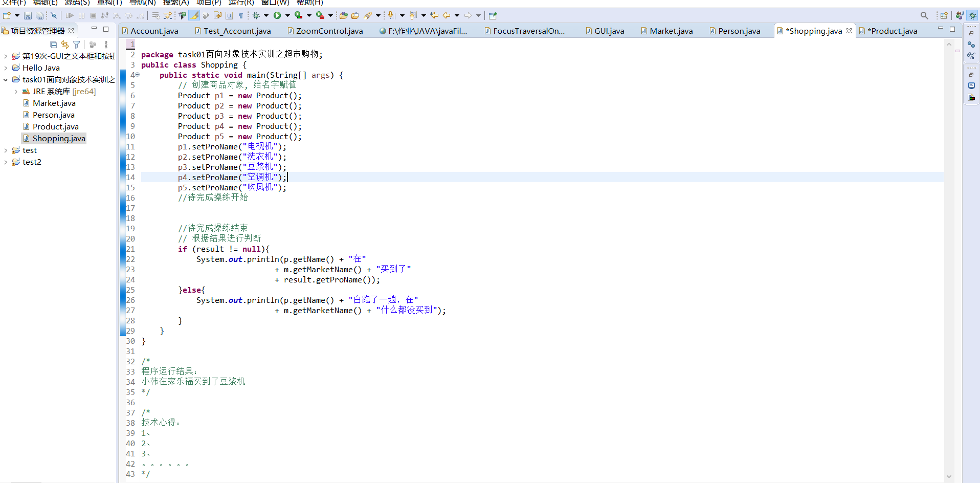The height and width of the screenshot is (483, 980).
Task: Click the Skip All Breakpoints icon
Action: tap(54, 15)
